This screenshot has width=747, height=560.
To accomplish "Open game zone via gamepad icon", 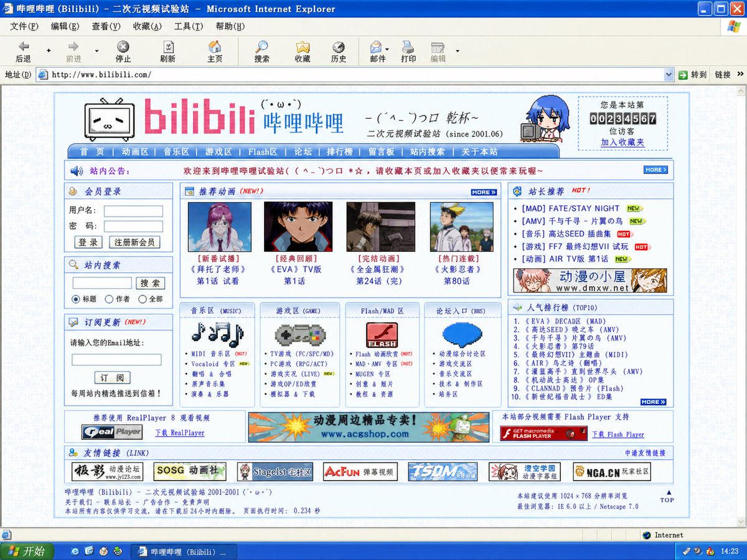I will tap(301, 334).
